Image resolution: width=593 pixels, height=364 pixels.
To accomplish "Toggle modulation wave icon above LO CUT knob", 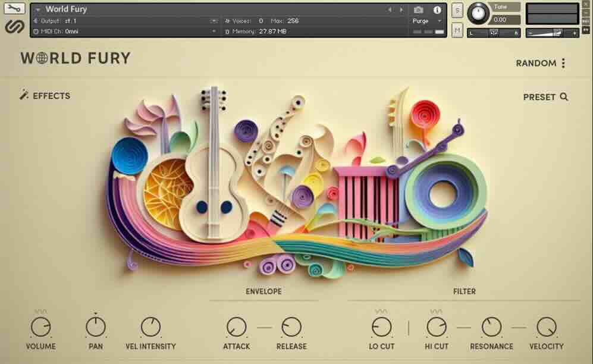I will (381, 312).
